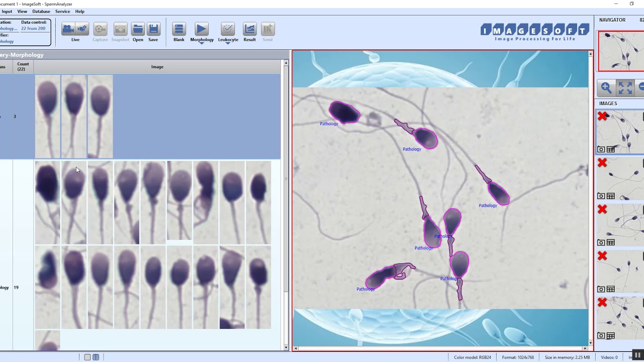
Task: Click table icon under fifth image thumbnail
Action: pyautogui.click(x=611, y=335)
